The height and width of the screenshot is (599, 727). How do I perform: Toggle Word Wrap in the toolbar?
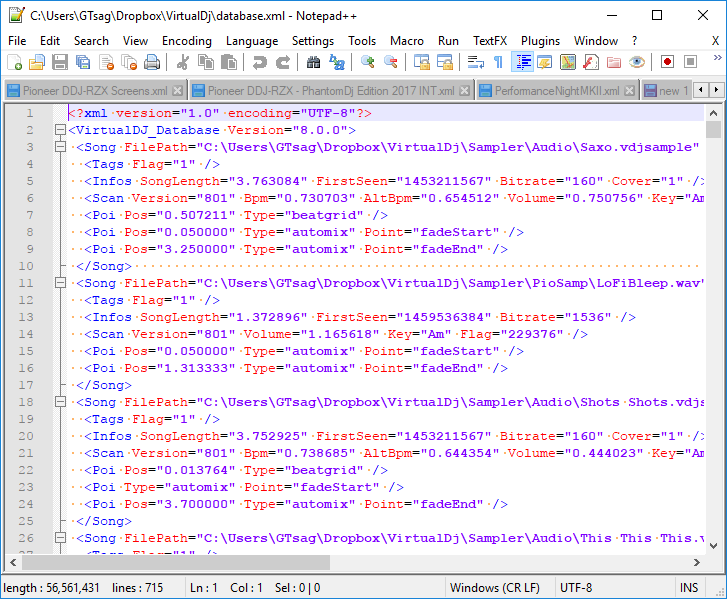pos(476,62)
